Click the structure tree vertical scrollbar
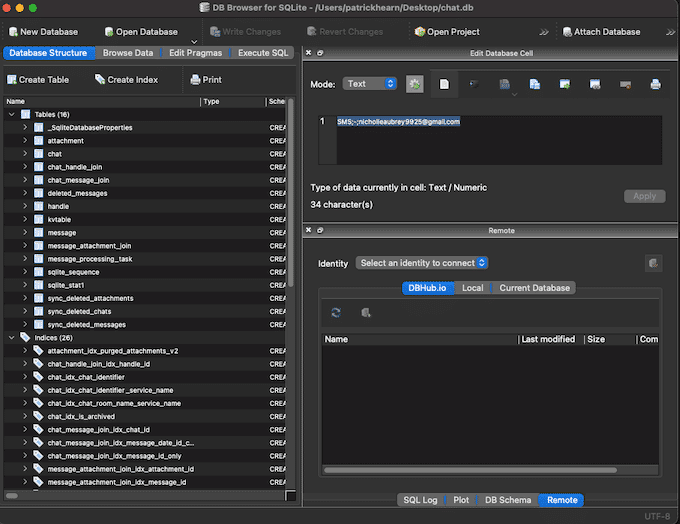This screenshot has width=680, height=524. pos(291,193)
